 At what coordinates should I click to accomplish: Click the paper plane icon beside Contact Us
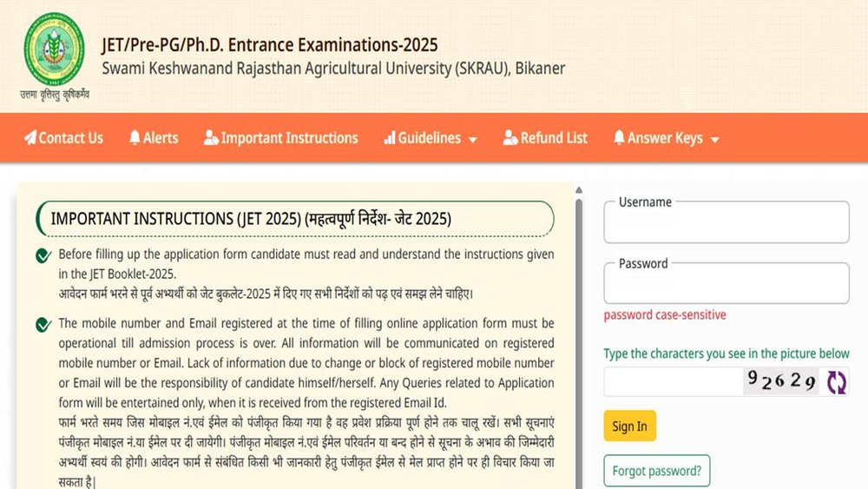click(x=30, y=137)
